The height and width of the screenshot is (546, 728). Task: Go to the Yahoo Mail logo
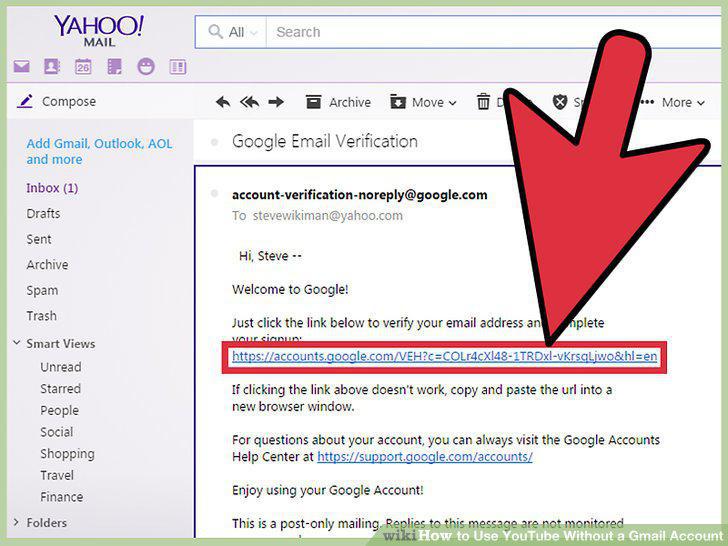[x=99, y=30]
